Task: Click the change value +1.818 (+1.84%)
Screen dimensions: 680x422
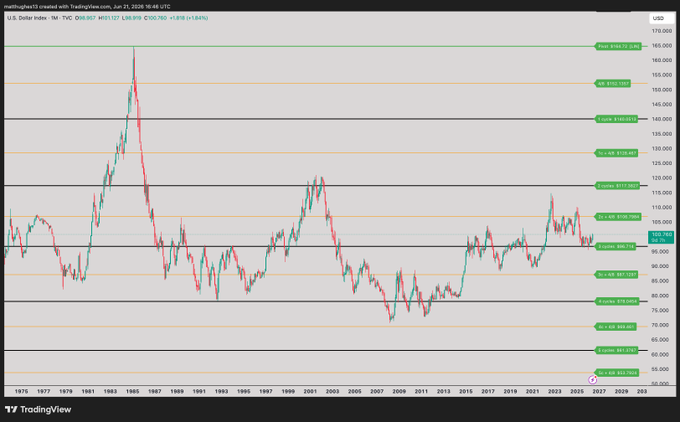Action: [189, 18]
